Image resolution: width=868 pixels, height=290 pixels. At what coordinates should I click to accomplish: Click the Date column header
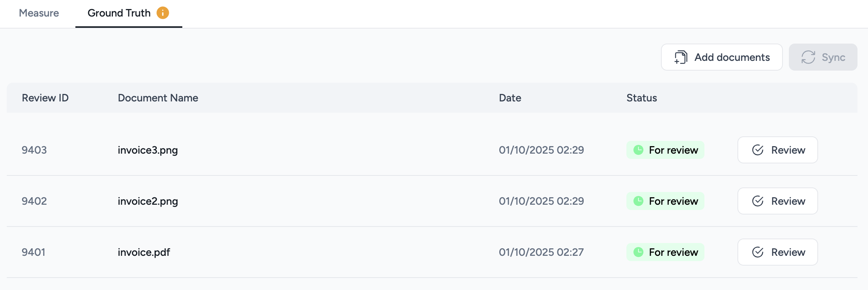510,98
